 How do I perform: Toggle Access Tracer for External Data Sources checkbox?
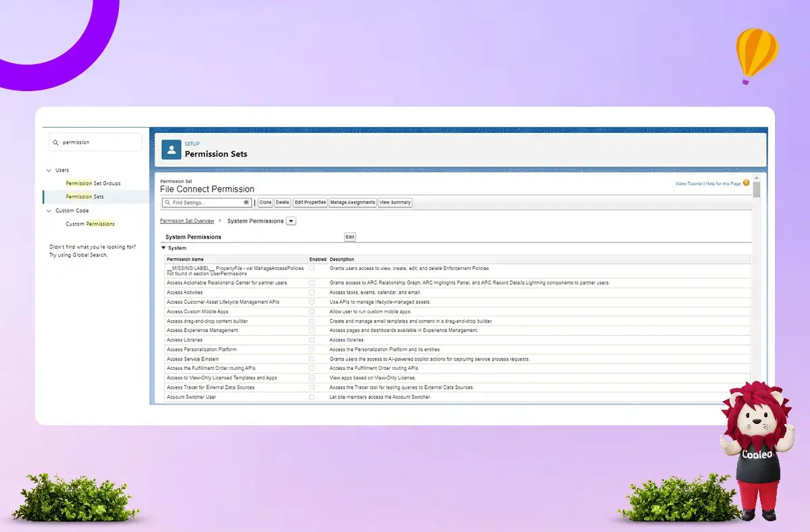(x=311, y=388)
